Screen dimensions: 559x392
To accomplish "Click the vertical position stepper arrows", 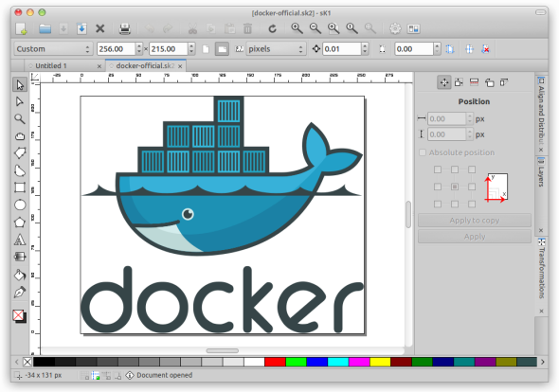I will [x=470, y=134].
